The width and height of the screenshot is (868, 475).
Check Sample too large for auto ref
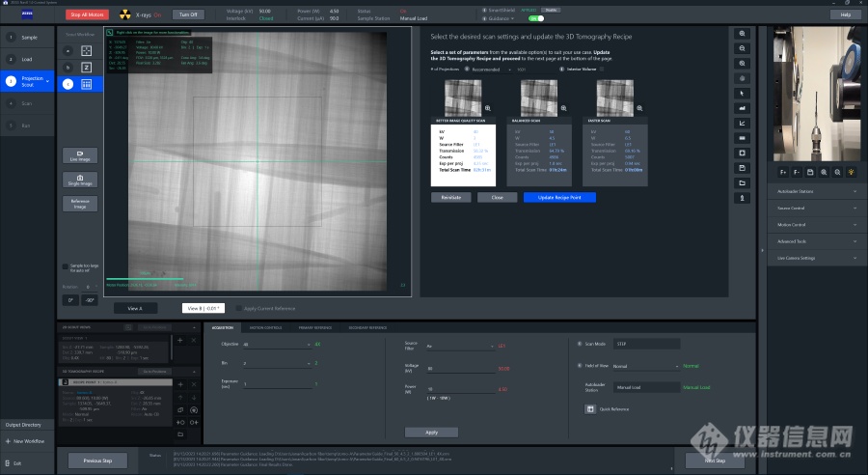[66, 266]
